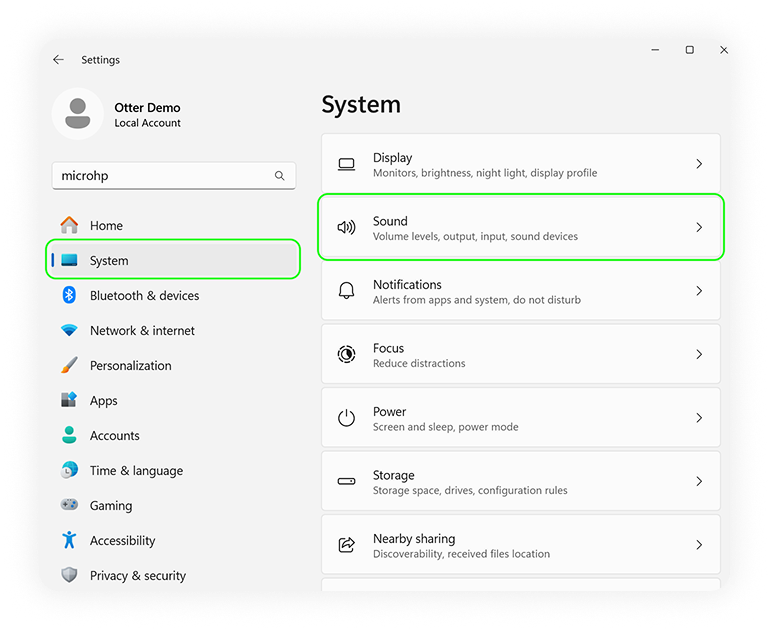Screen dimensions: 769x630
Task: Open the Focus settings chevron
Action: pos(699,354)
